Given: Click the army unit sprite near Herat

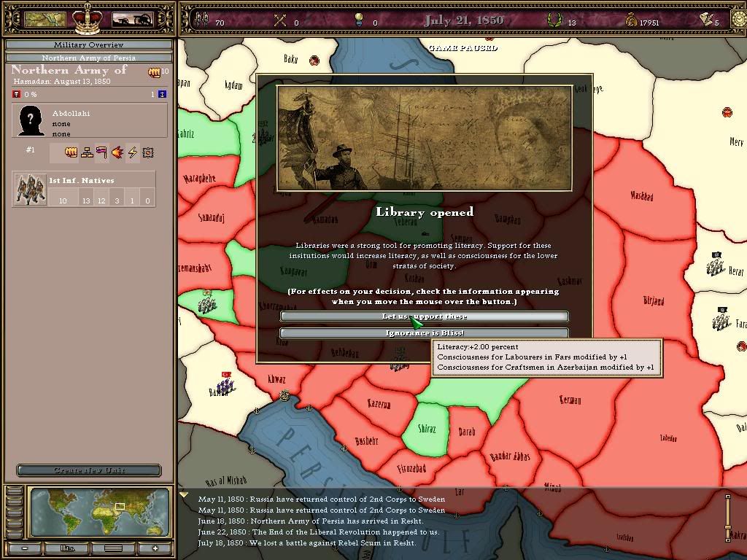Looking at the screenshot, I should pyautogui.click(x=716, y=265).
